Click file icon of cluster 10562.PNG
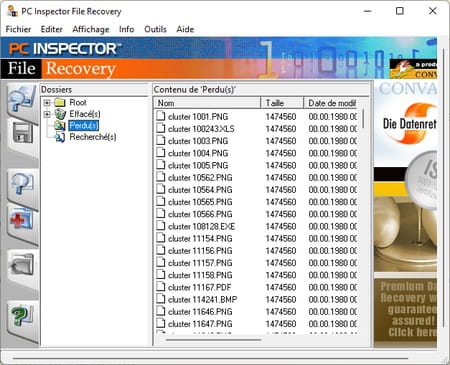The image size is (450, 365). 161,177
